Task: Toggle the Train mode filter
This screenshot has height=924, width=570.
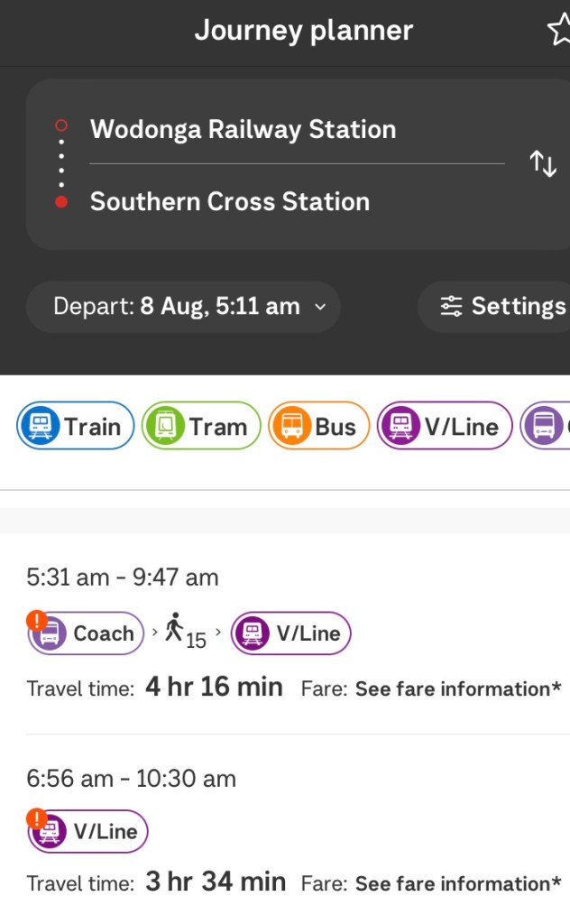Action: (76, 426)
